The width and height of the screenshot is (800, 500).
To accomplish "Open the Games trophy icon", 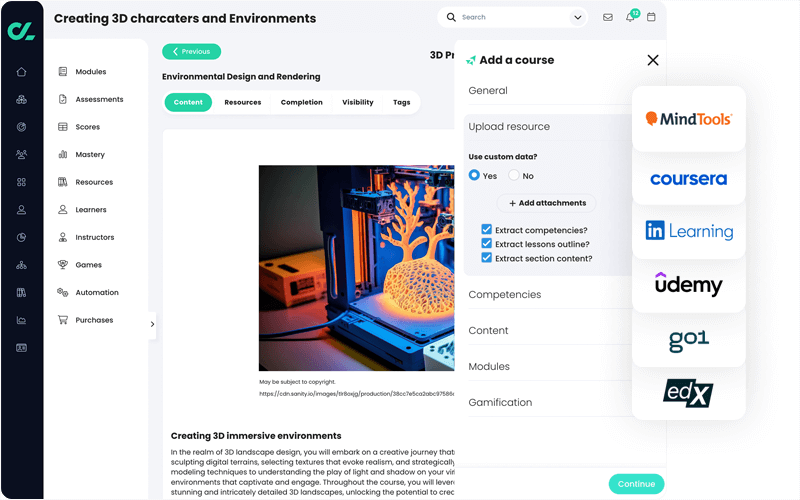I will coord(63,265).
